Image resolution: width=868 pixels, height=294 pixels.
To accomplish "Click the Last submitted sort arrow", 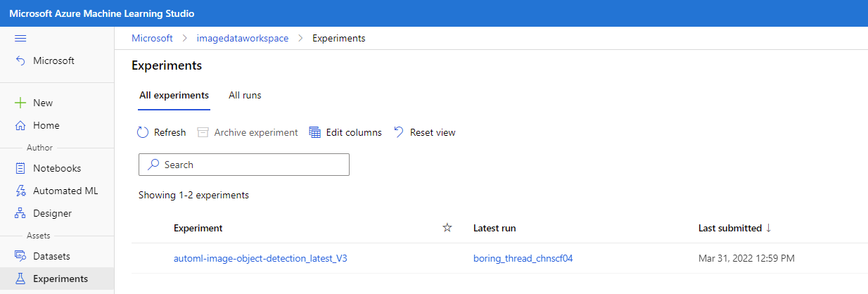I will coord(768,228).
